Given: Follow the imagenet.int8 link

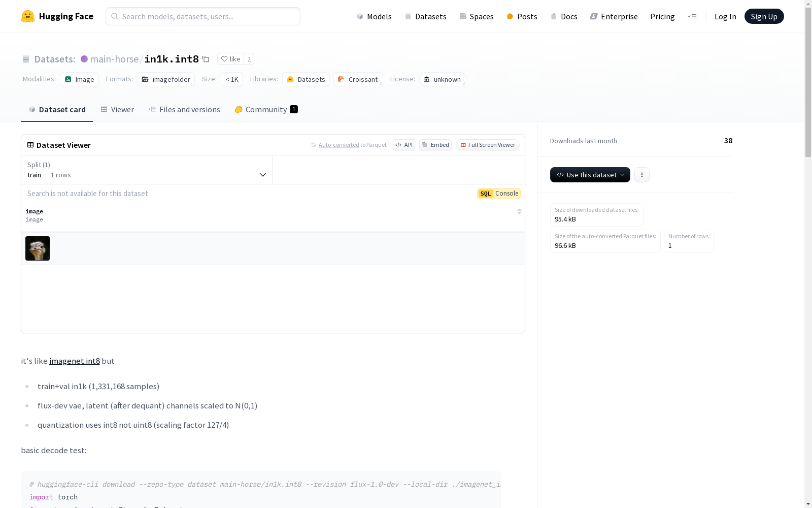Looking at the screenshot, I should [x=75, y=361].
